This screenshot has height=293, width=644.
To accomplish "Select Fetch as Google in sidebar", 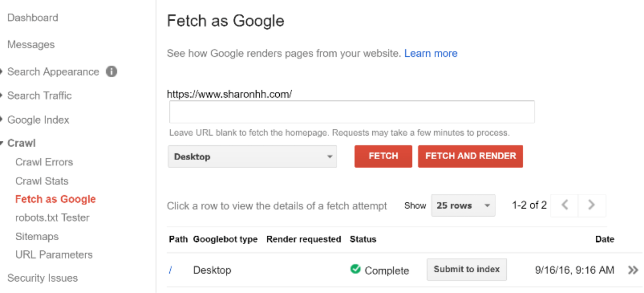I will (x=56, y=199).
